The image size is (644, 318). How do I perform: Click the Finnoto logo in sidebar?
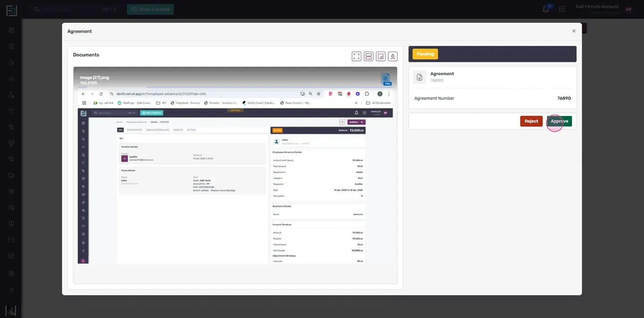coord(12,10)
